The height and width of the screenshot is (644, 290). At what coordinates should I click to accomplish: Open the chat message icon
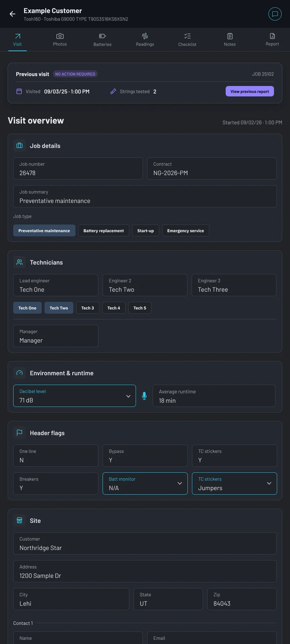pos(275,14)
